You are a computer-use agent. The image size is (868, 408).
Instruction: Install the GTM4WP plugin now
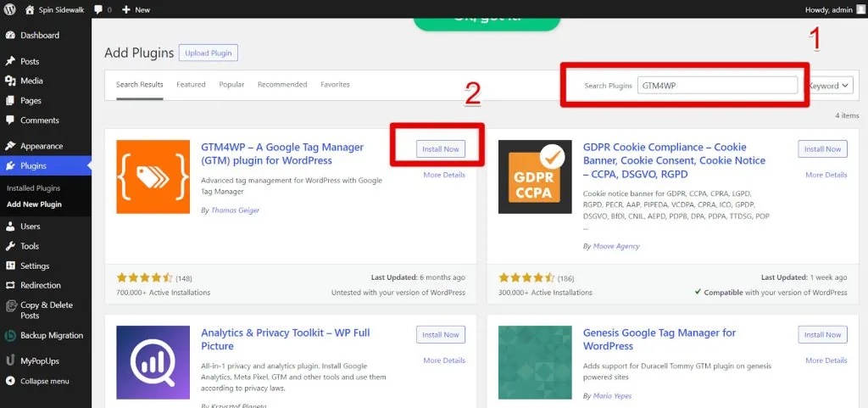[x=441, y=149]
